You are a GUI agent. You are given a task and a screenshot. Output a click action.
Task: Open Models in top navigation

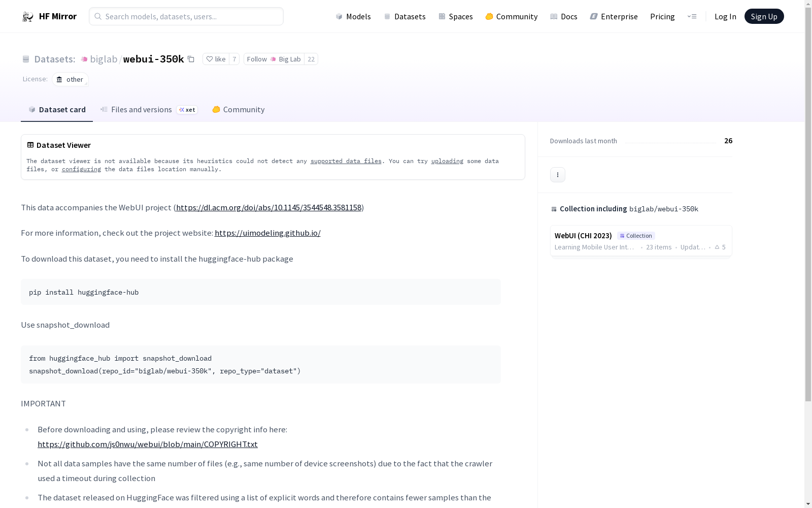pos(353,16)
